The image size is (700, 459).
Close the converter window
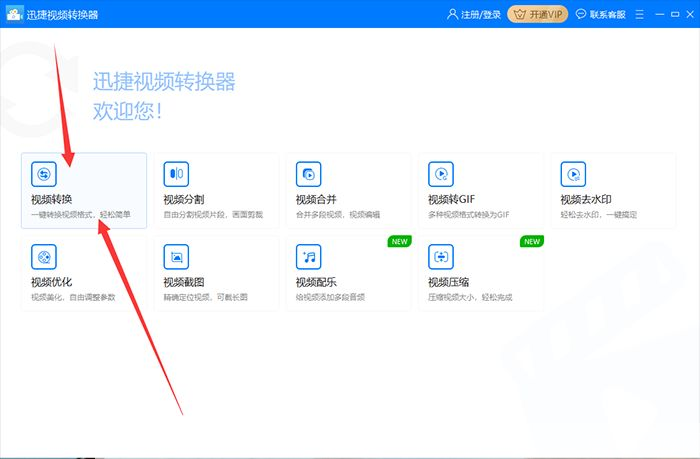pos(690,15)
